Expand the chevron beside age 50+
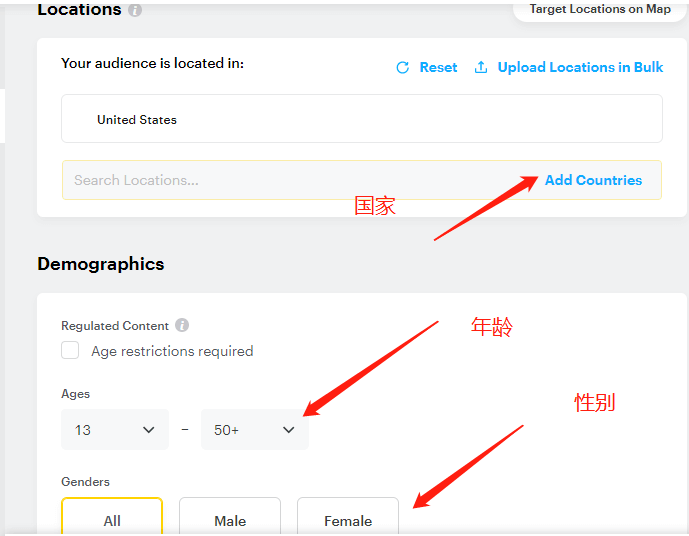Screen dimensions: 689x536 [x=289, y=430]
